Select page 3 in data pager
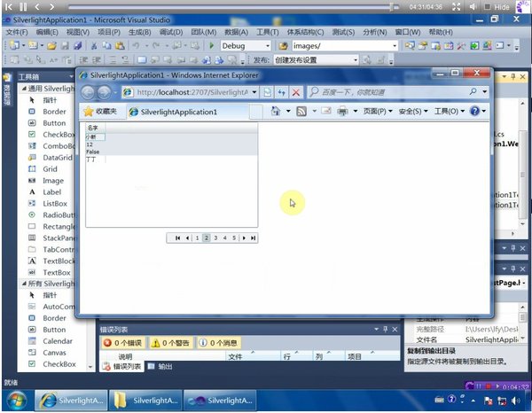532x413 pixels. [x=215, y=238]
